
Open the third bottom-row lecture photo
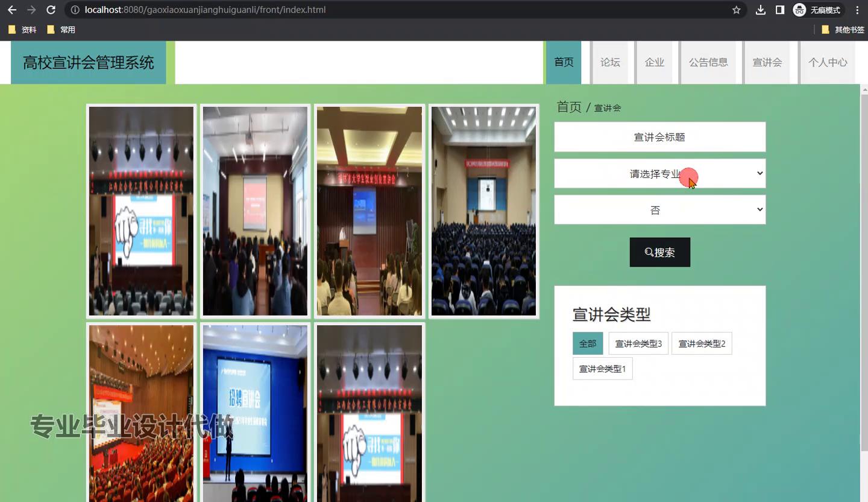370,413
